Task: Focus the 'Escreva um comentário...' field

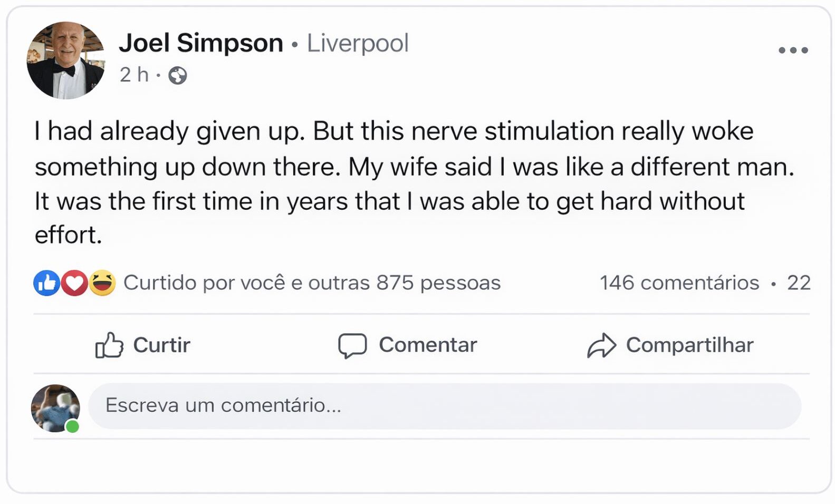Action: 444,405
